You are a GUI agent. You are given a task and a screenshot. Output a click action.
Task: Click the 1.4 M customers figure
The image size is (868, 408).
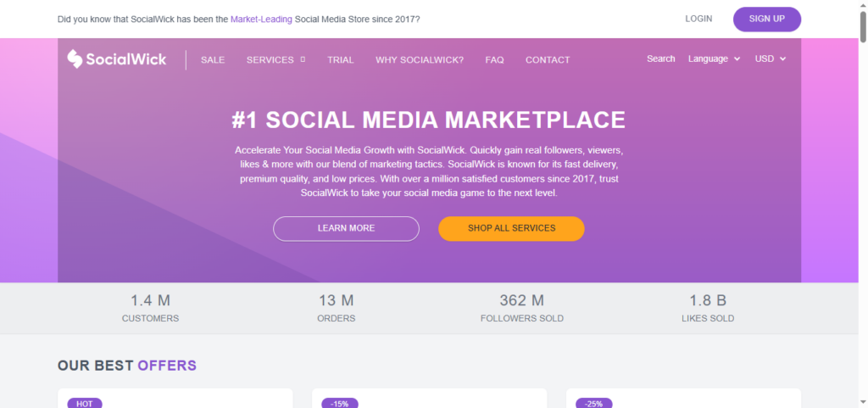coord(151,300)
